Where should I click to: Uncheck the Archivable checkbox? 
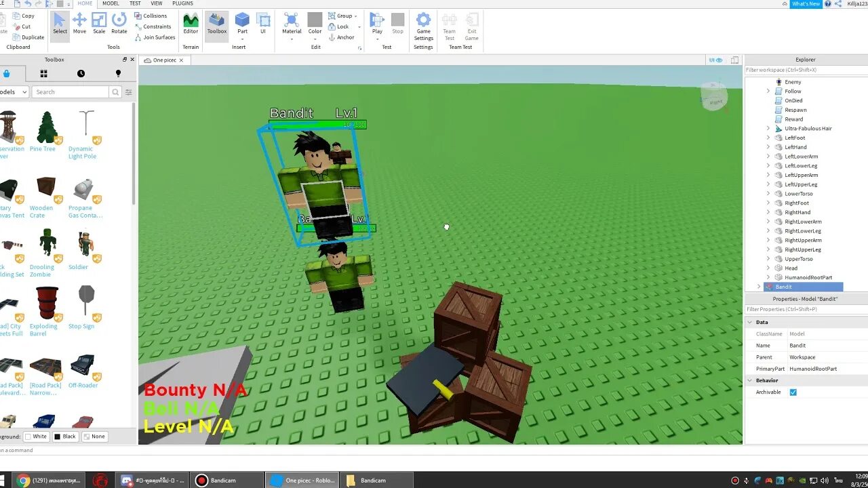click(793, 392)
